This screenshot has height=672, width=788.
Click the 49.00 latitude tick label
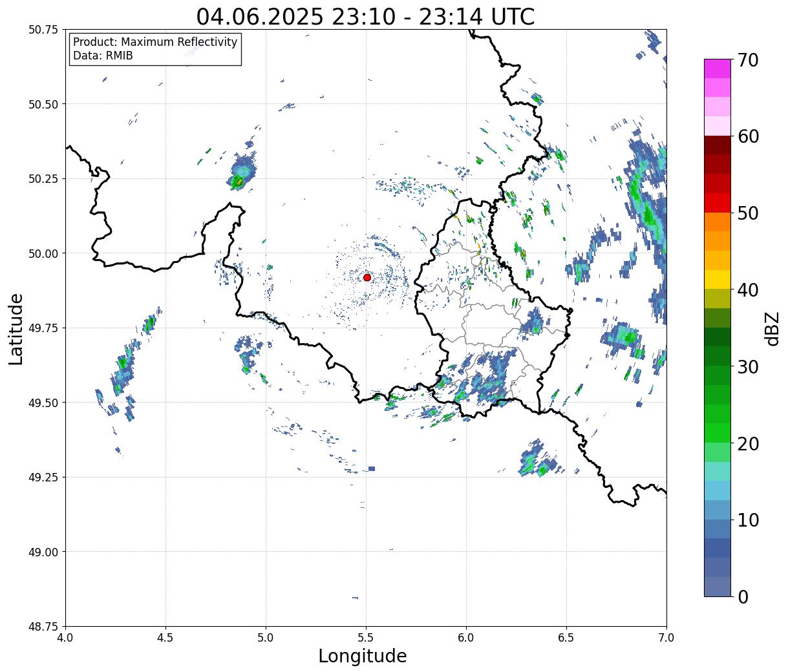click(x=43, y=552)
